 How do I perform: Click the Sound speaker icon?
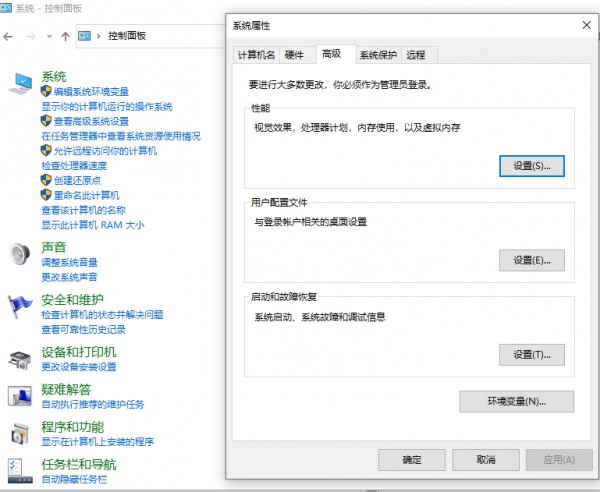point(20,254)
